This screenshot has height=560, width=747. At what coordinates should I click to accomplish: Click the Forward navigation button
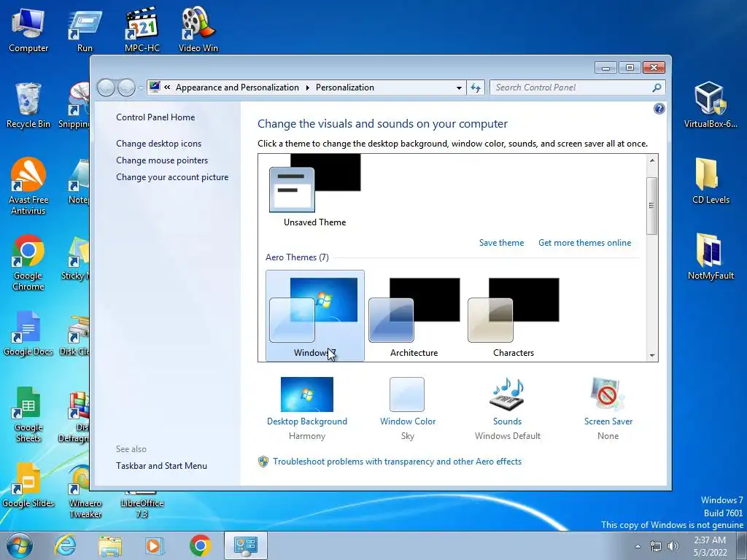[126, 87]
